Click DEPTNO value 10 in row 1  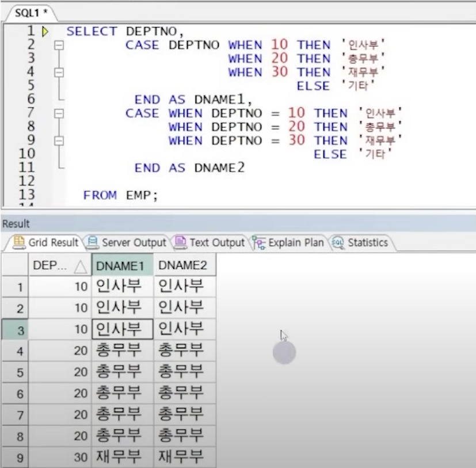[x=60, y=287]
